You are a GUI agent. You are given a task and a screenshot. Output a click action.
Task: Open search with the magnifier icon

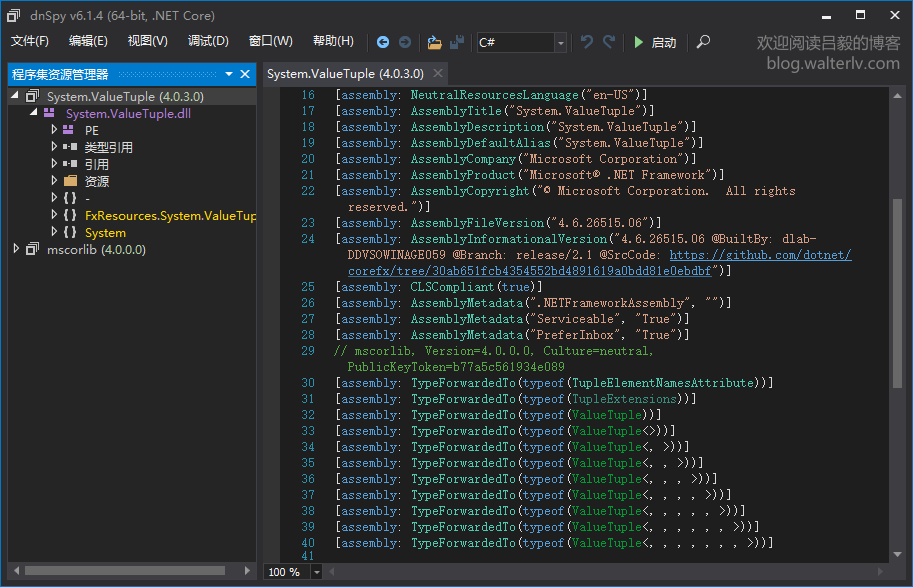pos(703,42)
